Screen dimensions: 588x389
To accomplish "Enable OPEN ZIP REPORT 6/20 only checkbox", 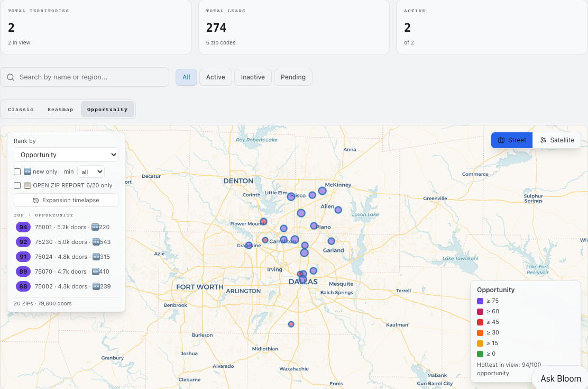I will pos(17,185).
